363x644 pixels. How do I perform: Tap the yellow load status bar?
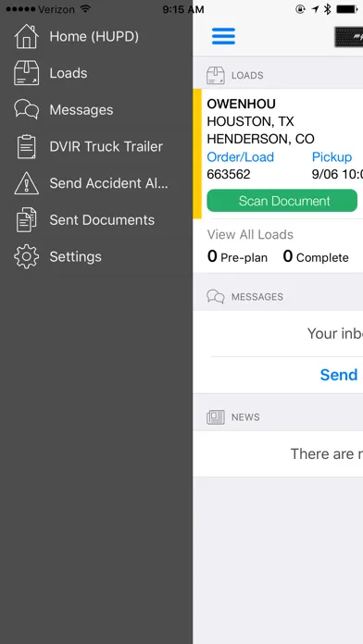pyautogui.click(x=197, y=154)
